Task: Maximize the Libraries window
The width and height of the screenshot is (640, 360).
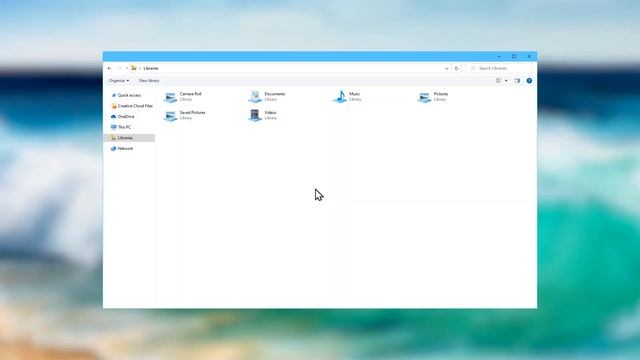Action: click(514, 56)
